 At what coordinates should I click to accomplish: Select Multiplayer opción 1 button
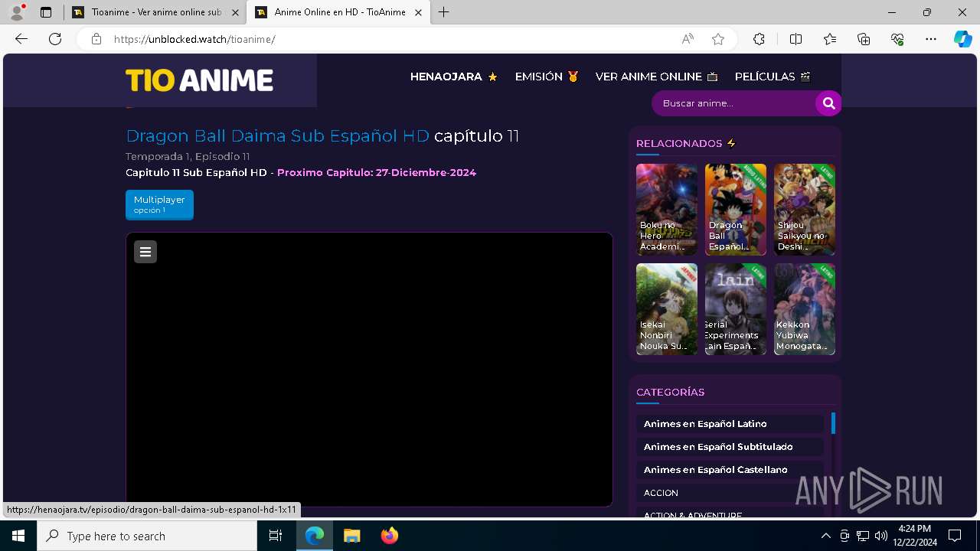(159, 204)
